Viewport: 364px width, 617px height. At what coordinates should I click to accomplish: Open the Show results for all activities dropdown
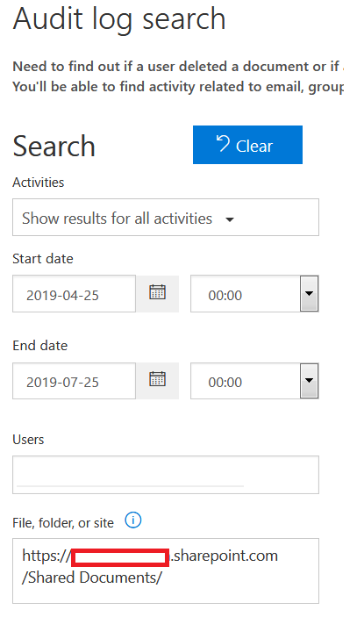tap(166, 217)
